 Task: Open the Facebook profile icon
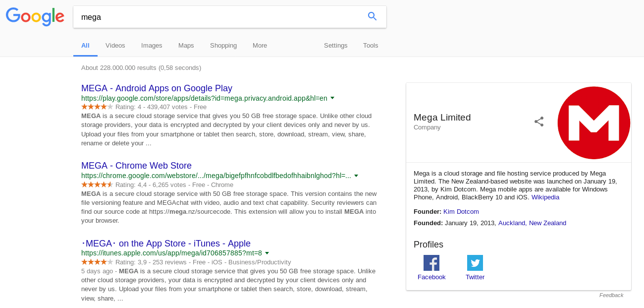pos(431,263)
